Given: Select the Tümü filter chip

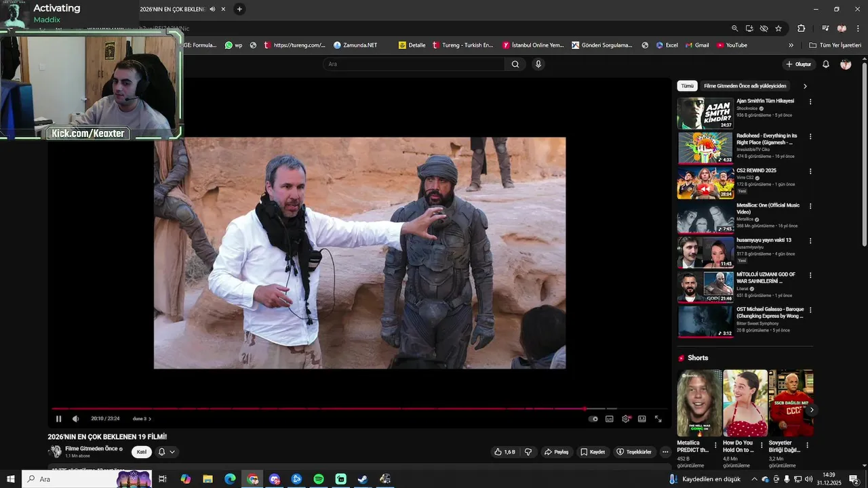Looking at the screenshot, I should 688,86.
